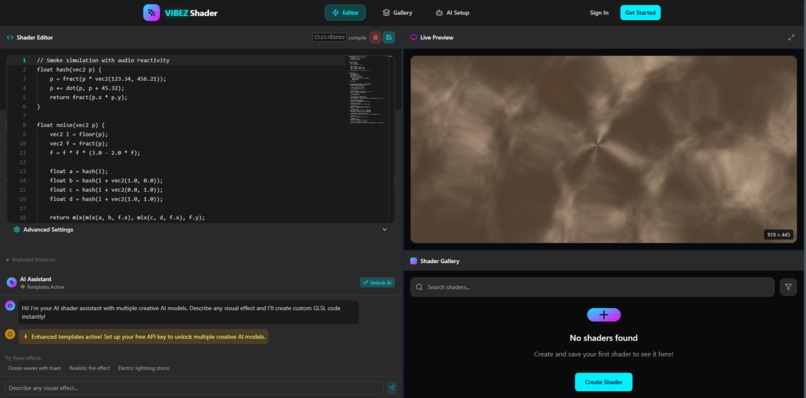Click code line "float hash(vec2 p) {"
The width and height of the screenshot is (806, 398).
69,69
